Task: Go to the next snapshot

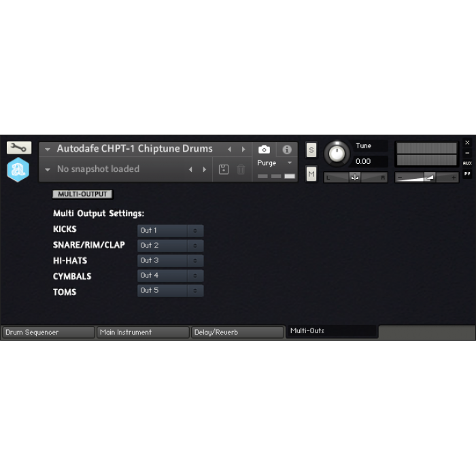Action: point(205,169)
